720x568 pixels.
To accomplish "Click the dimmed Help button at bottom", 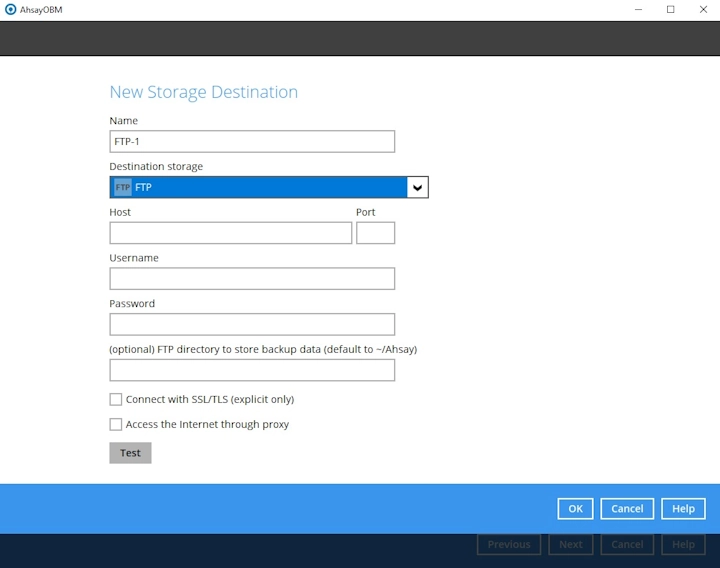I will click(x=683, y=545).
